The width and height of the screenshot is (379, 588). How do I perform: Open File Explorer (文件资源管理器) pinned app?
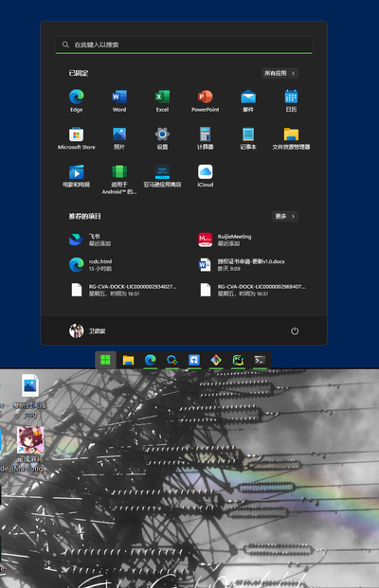click(291, 138)
